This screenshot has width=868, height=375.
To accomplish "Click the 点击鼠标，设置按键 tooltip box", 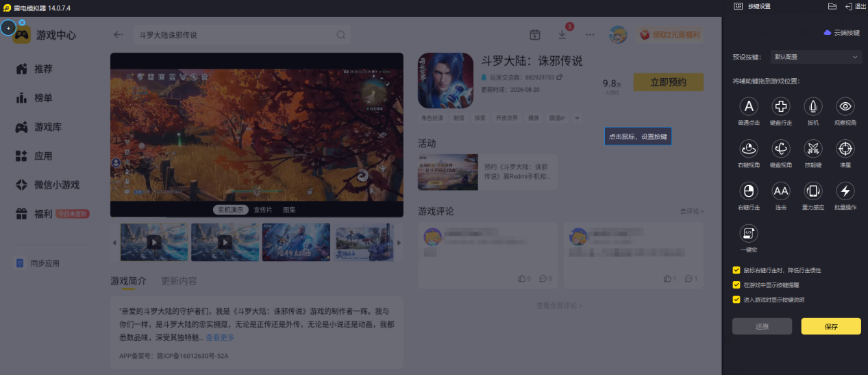I will point(638,136).
